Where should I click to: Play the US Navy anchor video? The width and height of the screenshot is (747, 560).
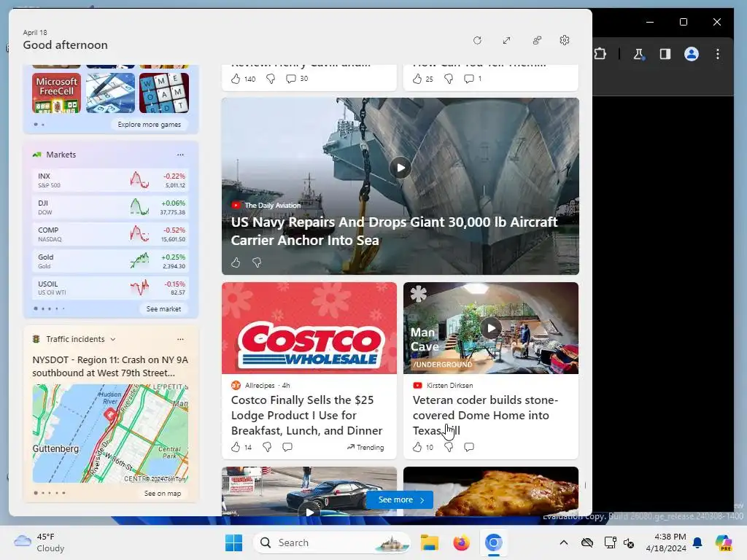(x=400, y=168)
